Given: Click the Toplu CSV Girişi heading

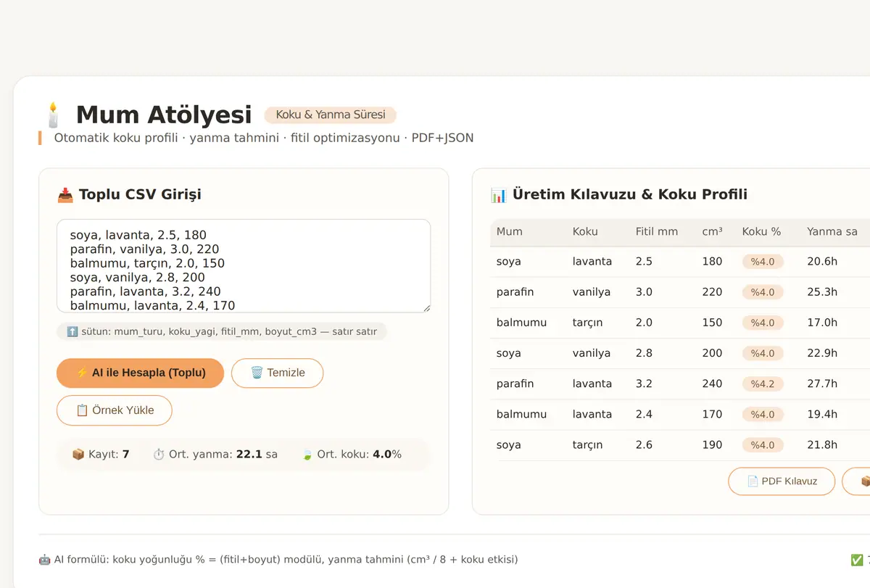Looking at the screenshot, I should click(x=129, y=194).
